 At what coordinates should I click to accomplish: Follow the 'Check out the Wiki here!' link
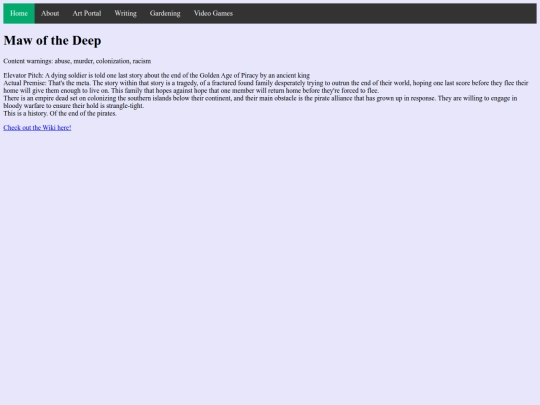point(37,128)
